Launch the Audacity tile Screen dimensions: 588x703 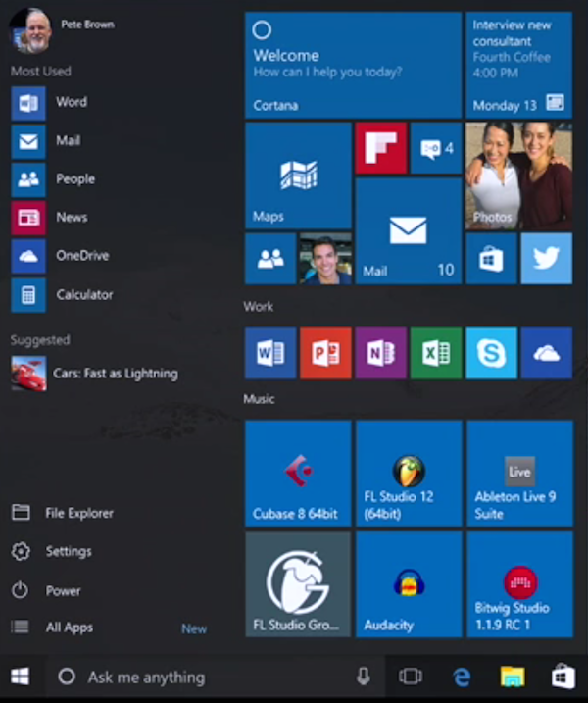click(409, 584)
